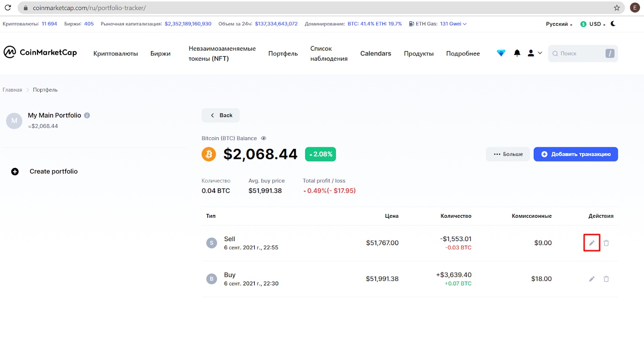Click 24h volume $137,334,643,072 link
The width and height of the screenshot is (644, 349).
pos(276,24)
